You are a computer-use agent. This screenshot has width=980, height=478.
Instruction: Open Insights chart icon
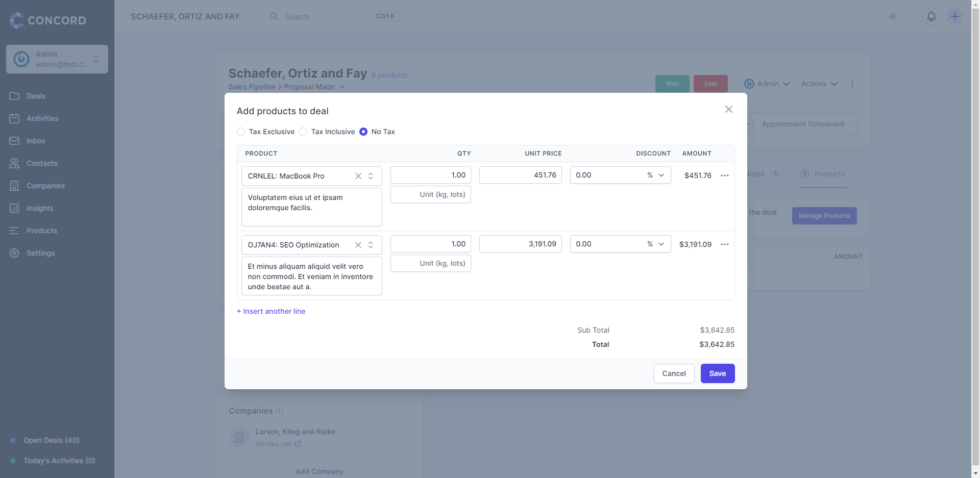[x=14, y=208]
